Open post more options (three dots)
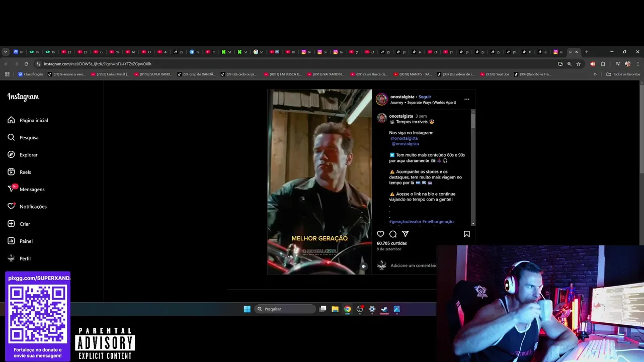 pyautogui.click(x=466, y=99)
